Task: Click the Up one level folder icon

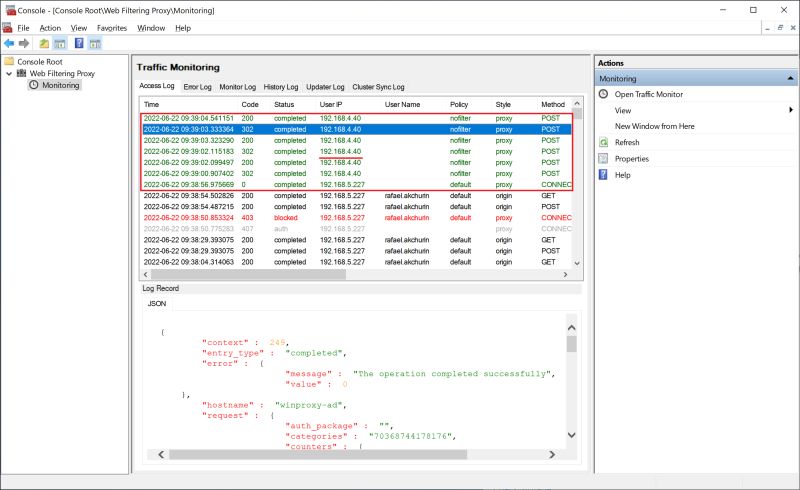Action: [x=44, y=43]
